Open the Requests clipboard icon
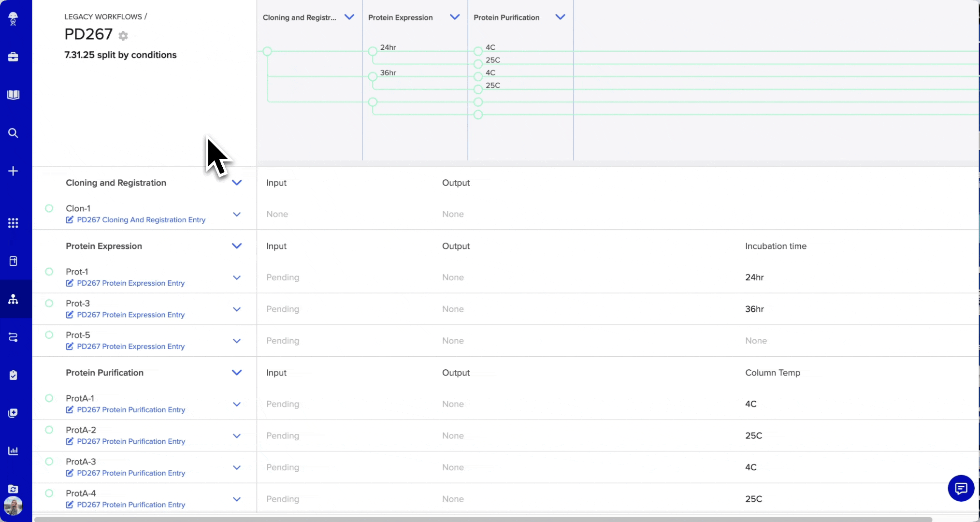This screenshot has width=980, height=522. [x=13, y=375]
